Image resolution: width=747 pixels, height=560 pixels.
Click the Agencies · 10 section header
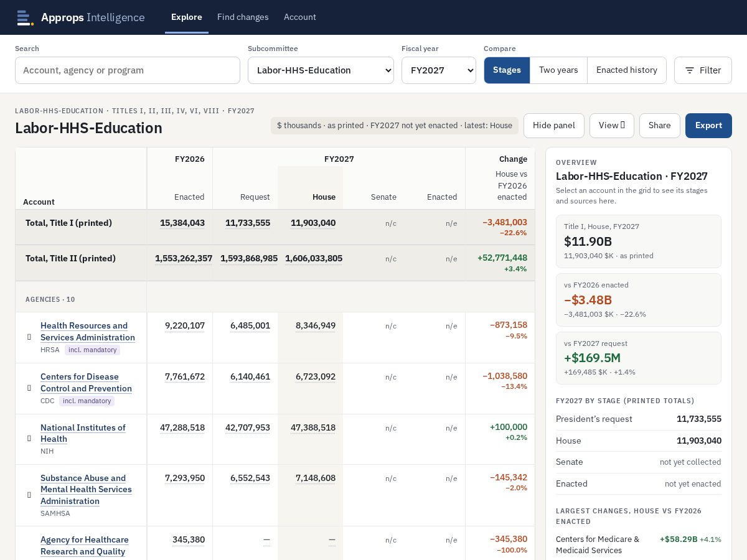tap(50, 299)
